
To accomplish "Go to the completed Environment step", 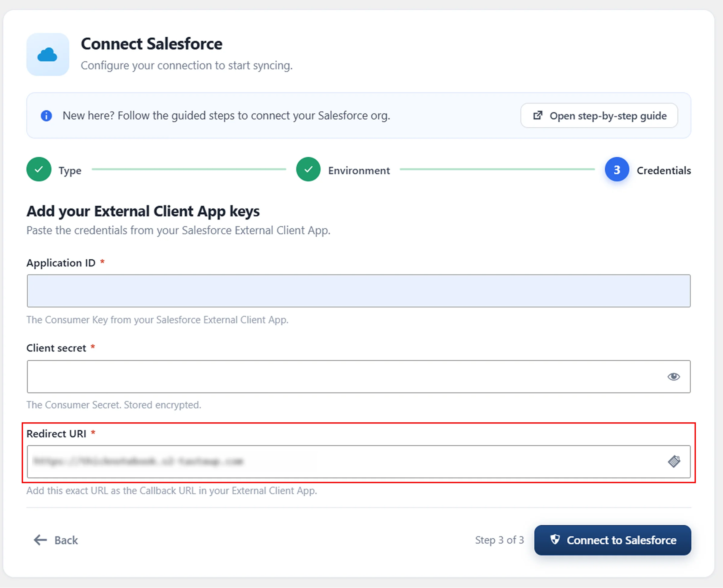I will 308,169.
